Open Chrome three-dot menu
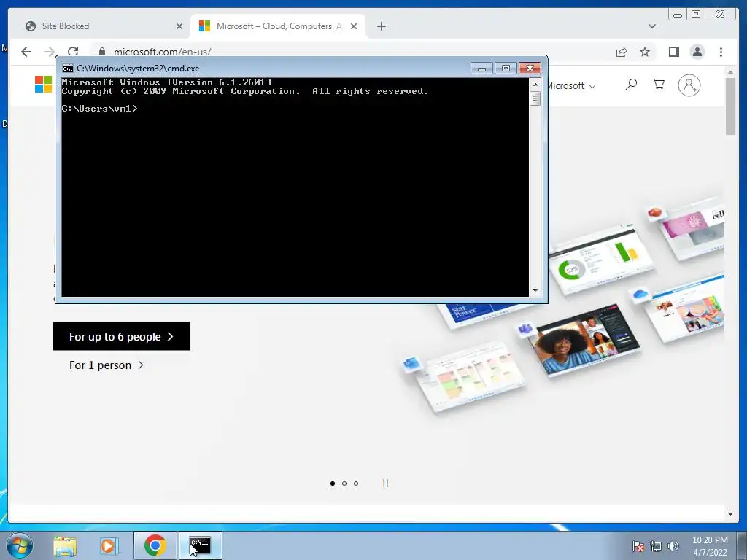The width and height of the screenshot is (747, 560). 721,52
